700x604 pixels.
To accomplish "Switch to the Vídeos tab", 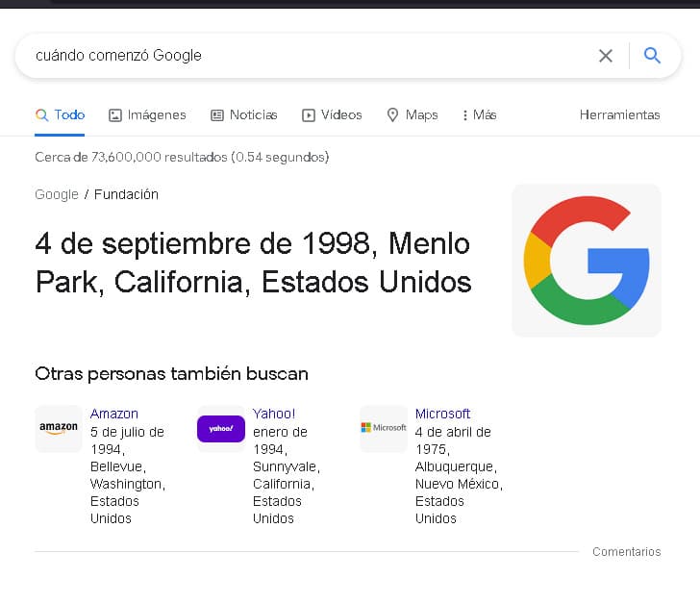I will tap(332, 115).
